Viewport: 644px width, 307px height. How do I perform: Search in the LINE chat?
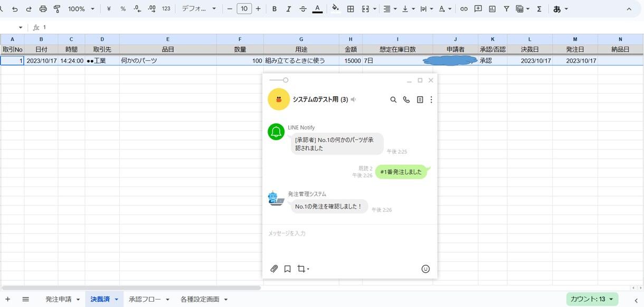[393, 99]
